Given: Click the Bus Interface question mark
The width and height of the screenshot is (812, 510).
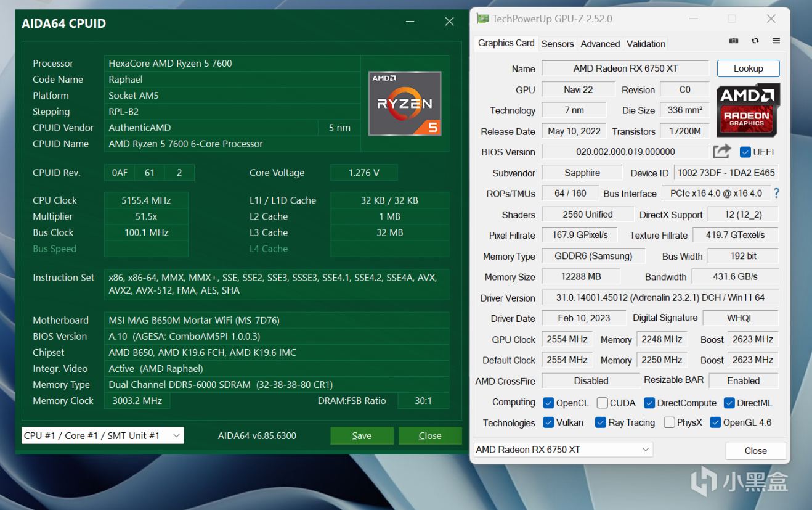Looking at the screenshot, I should coord(776,193).
